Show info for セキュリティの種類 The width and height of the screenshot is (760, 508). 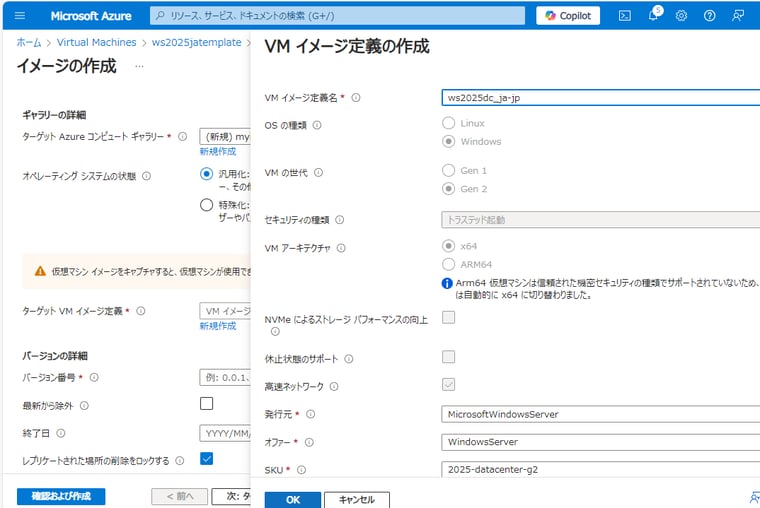340,220
